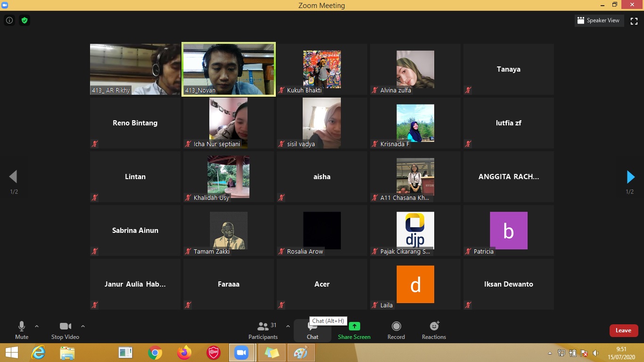
Task: Click the Share Screen icon
Action: point(354,326)
